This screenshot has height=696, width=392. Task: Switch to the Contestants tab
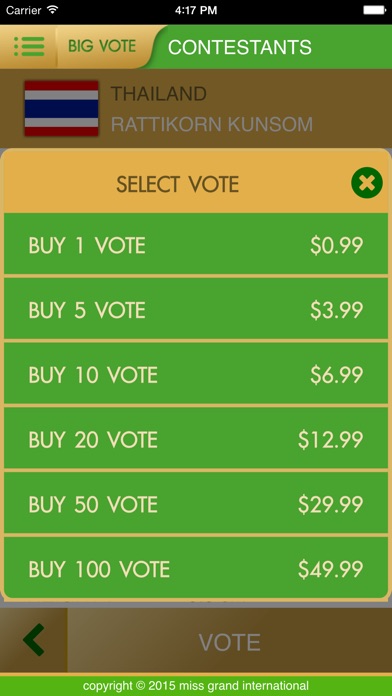(x=240, y=47)
